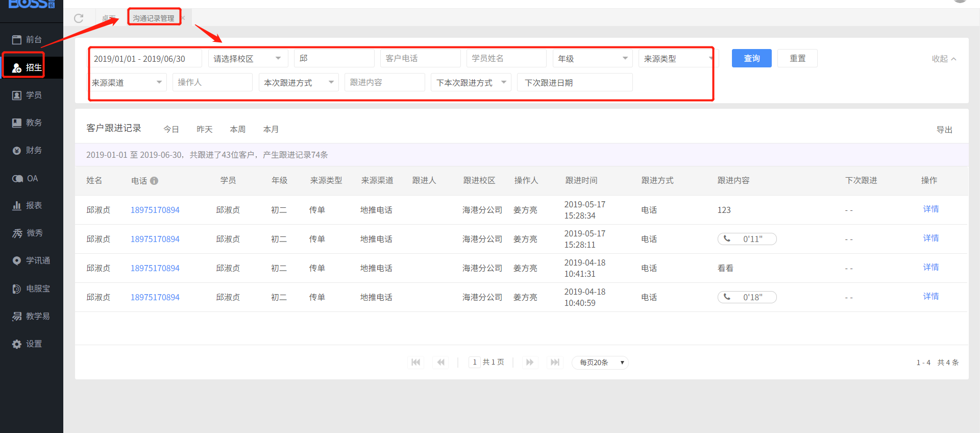The width and height of the screenshot is (980, 433).
Task: Go to first page icon
Action: [x=416, y=362]
